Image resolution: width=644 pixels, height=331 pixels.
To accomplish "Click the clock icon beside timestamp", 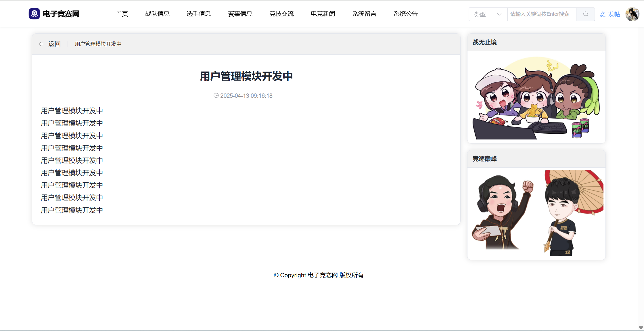I will tap(216, 95).
